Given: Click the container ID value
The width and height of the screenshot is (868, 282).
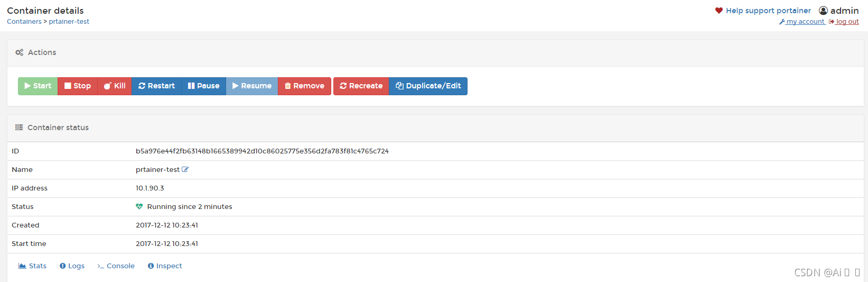Looking at the screenshot, I should tap(262, 151).
